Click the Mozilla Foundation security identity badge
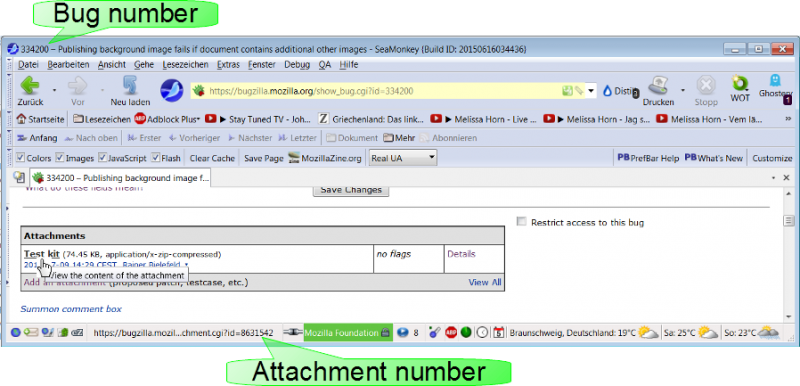Viewport: 800px width, 386px height. (347, 332)
